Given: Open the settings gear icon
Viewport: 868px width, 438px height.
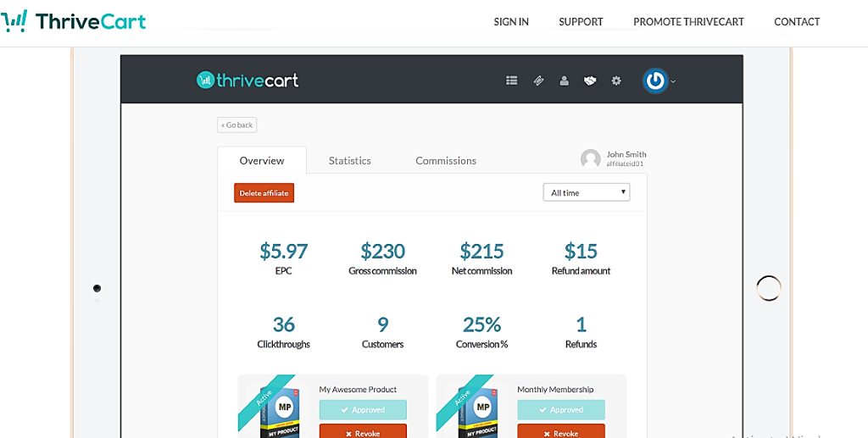Looking at the screenshot, I should pyautogui.click(x=616, y=80).
